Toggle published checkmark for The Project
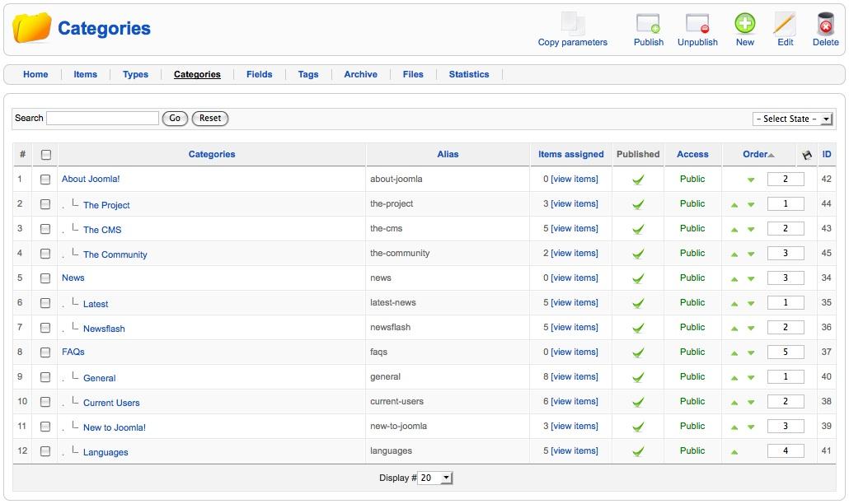The height and width of the screenshot is (504, 849). [638, 204]
